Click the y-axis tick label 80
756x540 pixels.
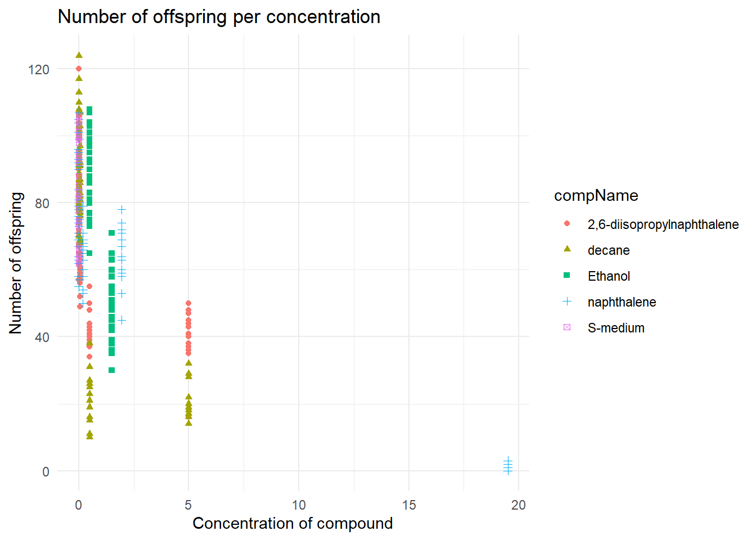coord(42,203)
